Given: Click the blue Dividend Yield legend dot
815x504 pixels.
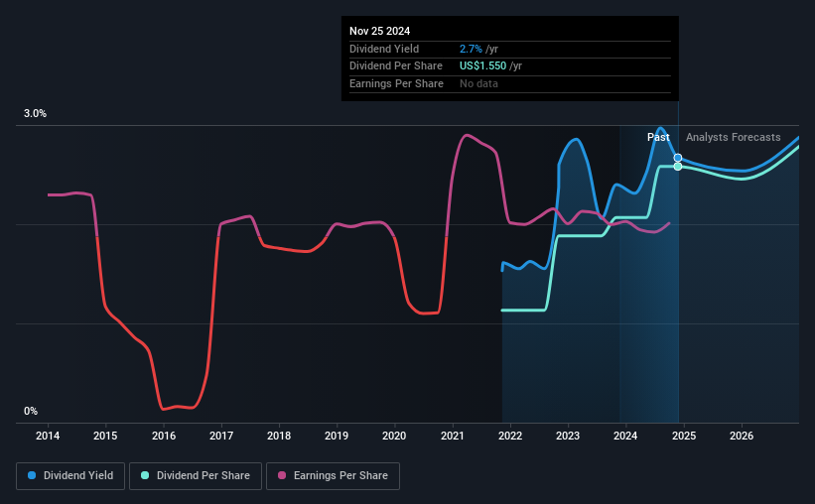Looking at the screenshot, I should (32, 475).
